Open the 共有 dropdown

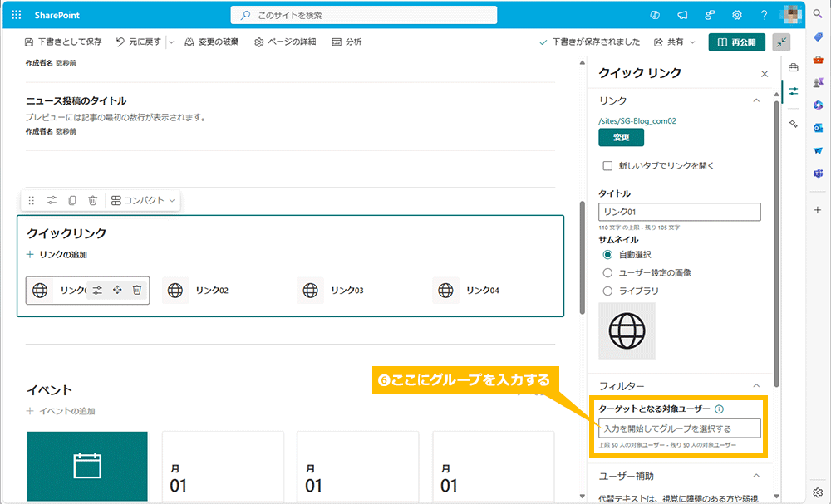[674, 42]
